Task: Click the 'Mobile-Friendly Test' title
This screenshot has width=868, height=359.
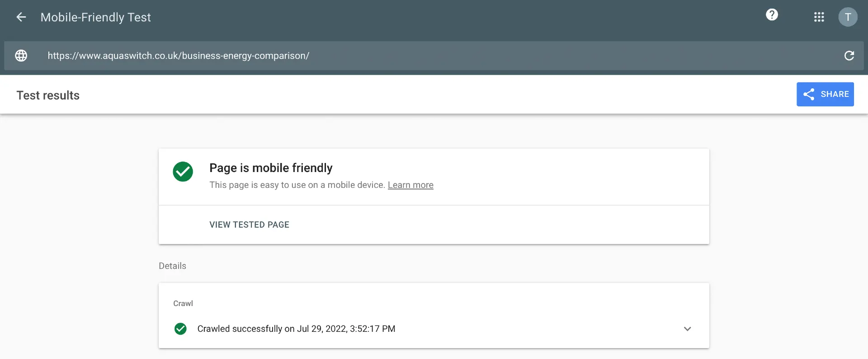Action: 95,17
